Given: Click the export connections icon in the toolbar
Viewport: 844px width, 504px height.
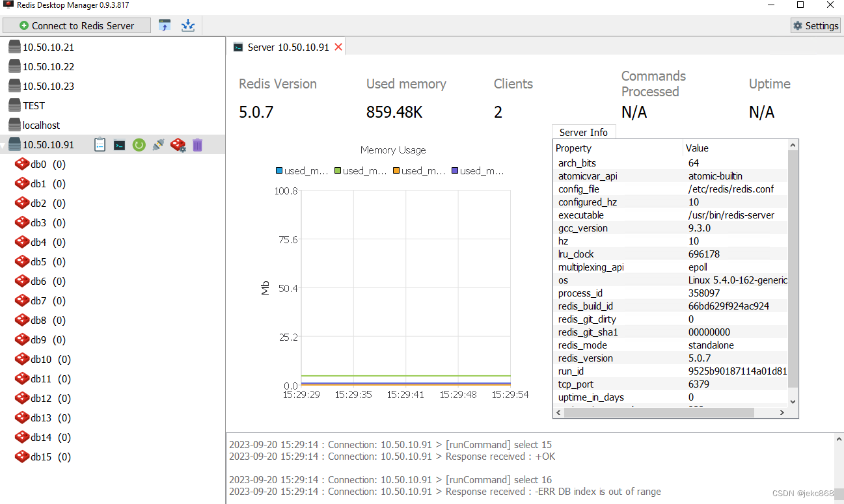Looking at the screenshot, I should coord(188,25).
